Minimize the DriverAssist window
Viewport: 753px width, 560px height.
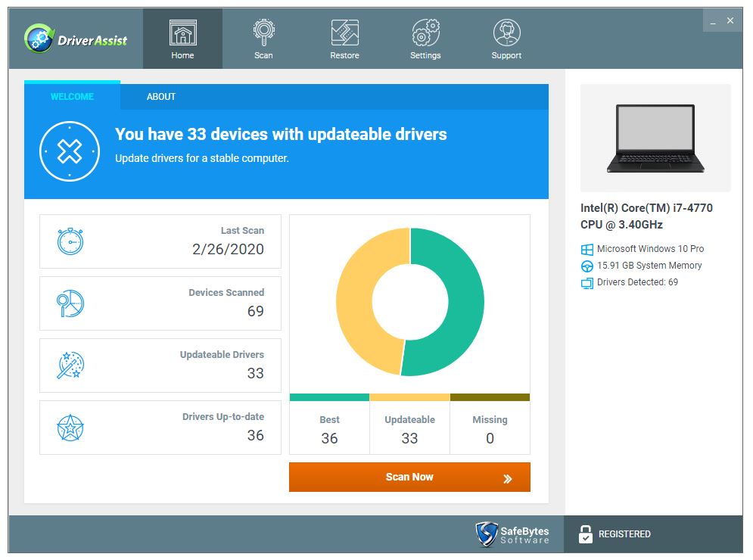713,21
